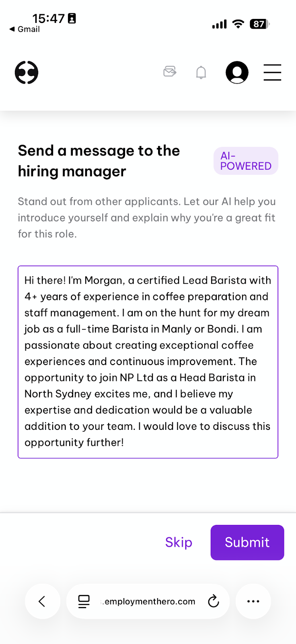The width and height of the screenshot is (296, 644).
Task: Return to the Gmail app
Action: coord(25,29)
